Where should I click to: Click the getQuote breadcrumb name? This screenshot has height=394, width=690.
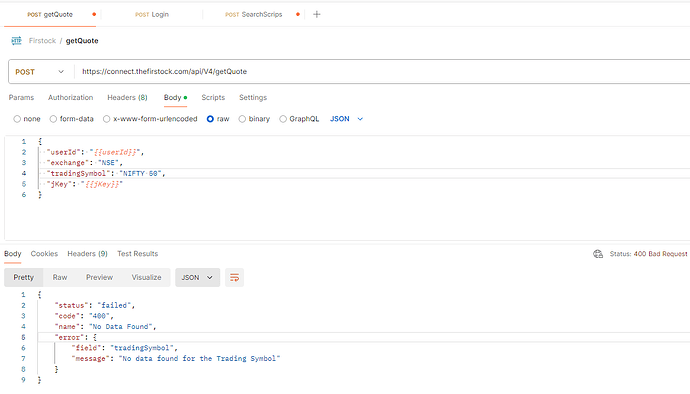(82, 41)
